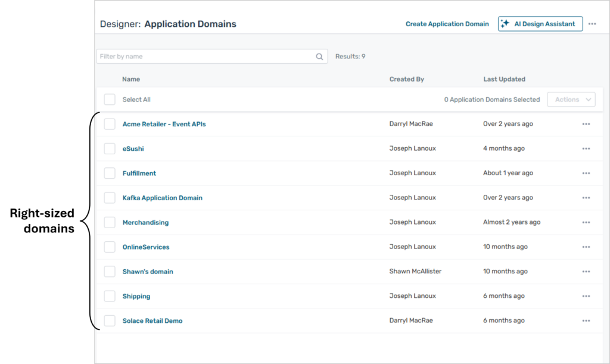Image resolution: width=610 pixels, height=364 pixels.
Task: Tick the checkbox for OnlineServices
Action: [x=110, y=247]
